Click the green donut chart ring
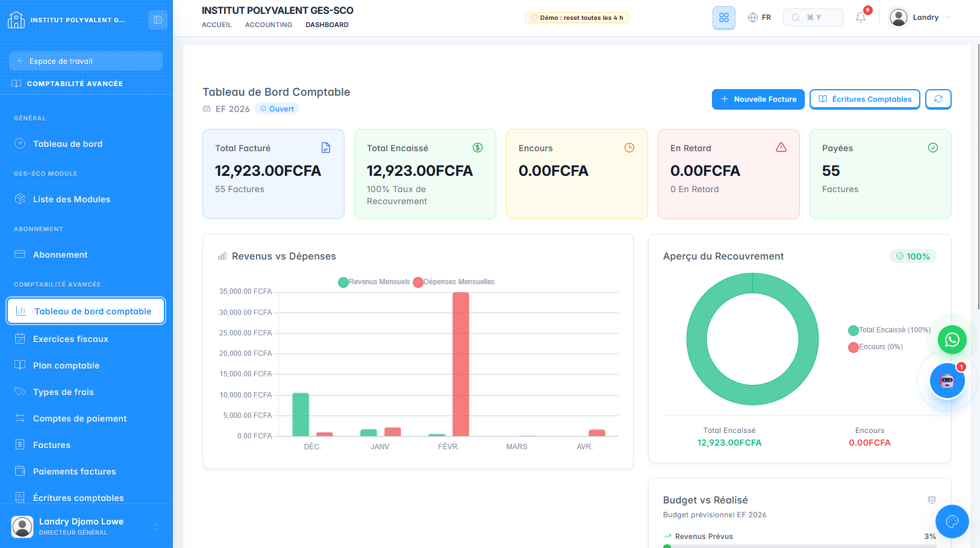The height and width of the screenshot is (548, 980). (x=697, y=339)
